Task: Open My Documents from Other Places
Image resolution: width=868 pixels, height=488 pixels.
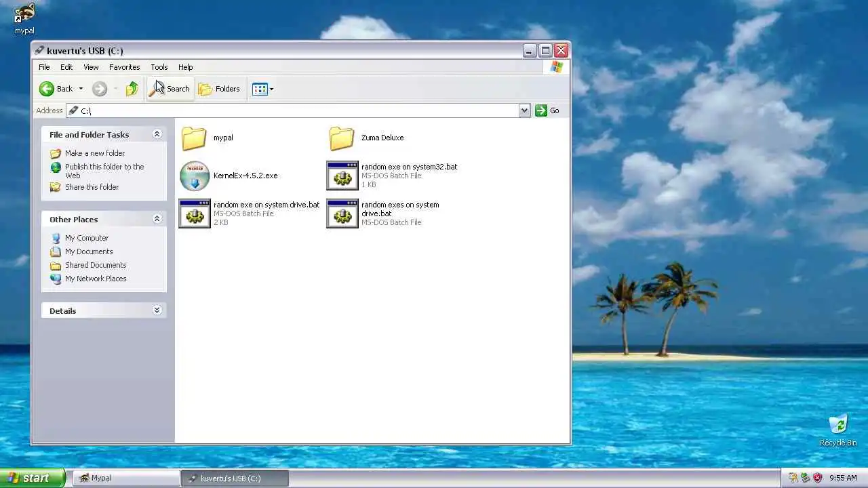Action: pos(89,251)
